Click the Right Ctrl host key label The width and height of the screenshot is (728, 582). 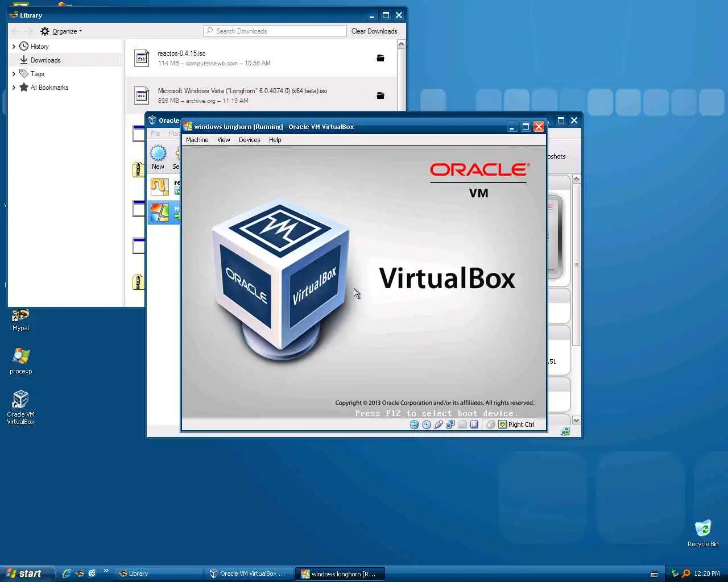tap(522, 425)
